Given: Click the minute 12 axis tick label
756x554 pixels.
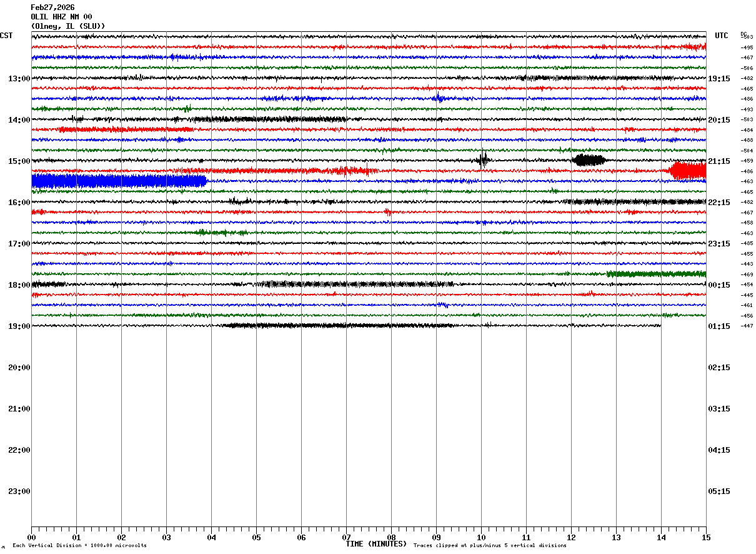Looking at the screenshot, I should click(571, 538).
